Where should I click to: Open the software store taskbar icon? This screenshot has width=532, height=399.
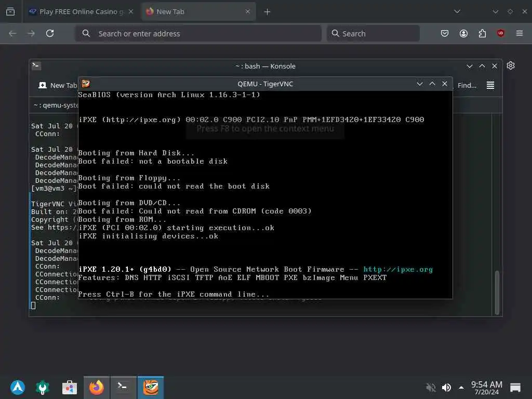[70, 387]
